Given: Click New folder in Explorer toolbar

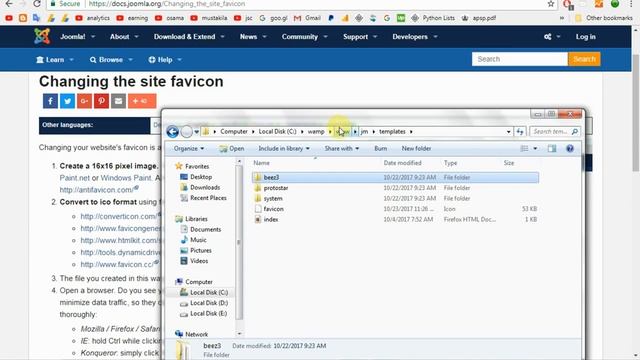Looking at the screenshot, I should point(416,149).
